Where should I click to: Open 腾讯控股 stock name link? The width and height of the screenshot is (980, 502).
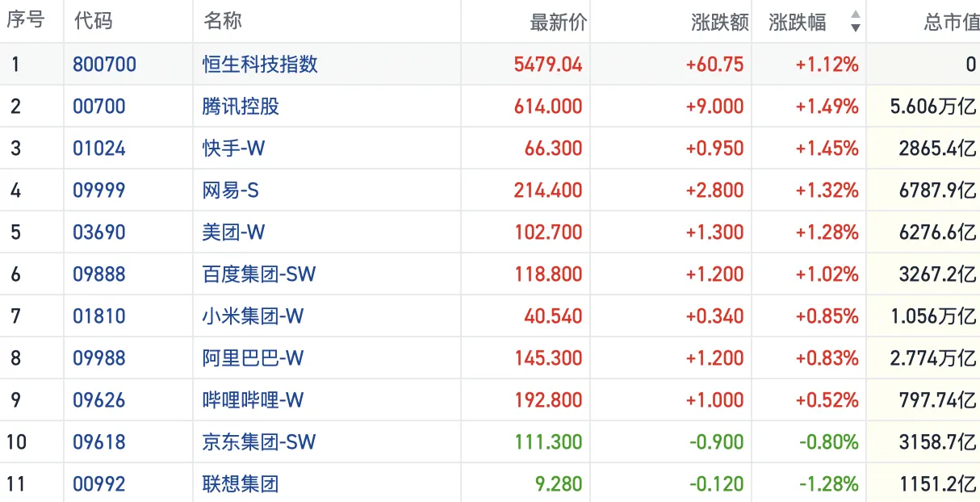click(241, 107)
